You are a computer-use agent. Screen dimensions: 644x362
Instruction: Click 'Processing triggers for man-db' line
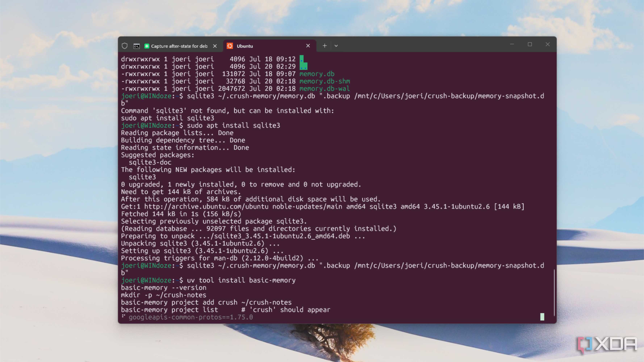[220, 258]
